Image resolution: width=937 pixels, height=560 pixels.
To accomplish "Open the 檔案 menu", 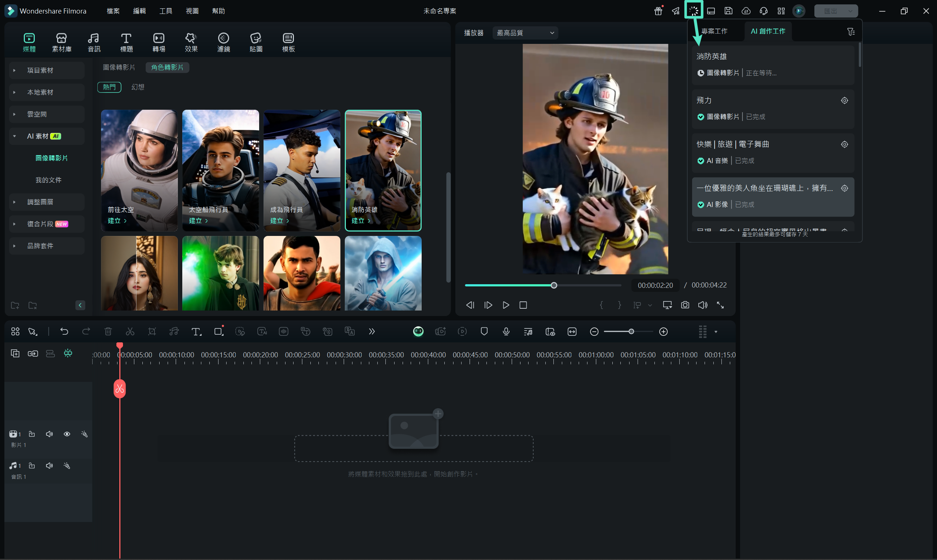I will point(113,11).
